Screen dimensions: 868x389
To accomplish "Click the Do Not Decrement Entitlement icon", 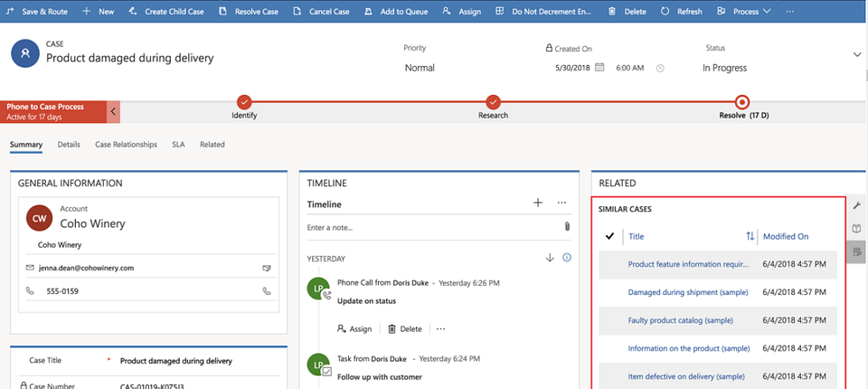I will (x=499, y=11).
